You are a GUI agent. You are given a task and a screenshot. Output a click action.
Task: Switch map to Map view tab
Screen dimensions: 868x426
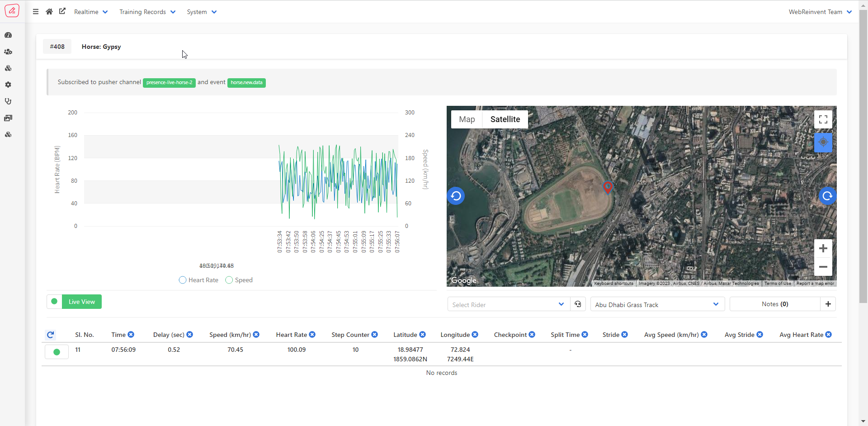point(467,119)
